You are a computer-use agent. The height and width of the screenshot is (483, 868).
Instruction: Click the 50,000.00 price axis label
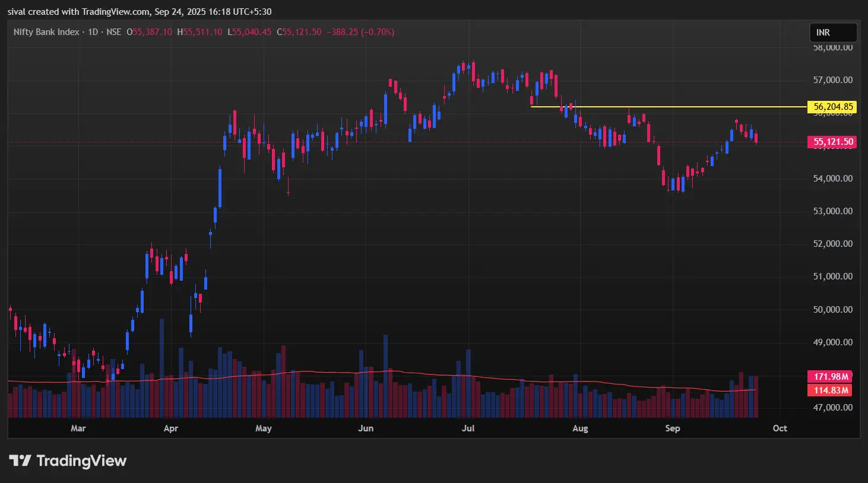coord(833,310)
